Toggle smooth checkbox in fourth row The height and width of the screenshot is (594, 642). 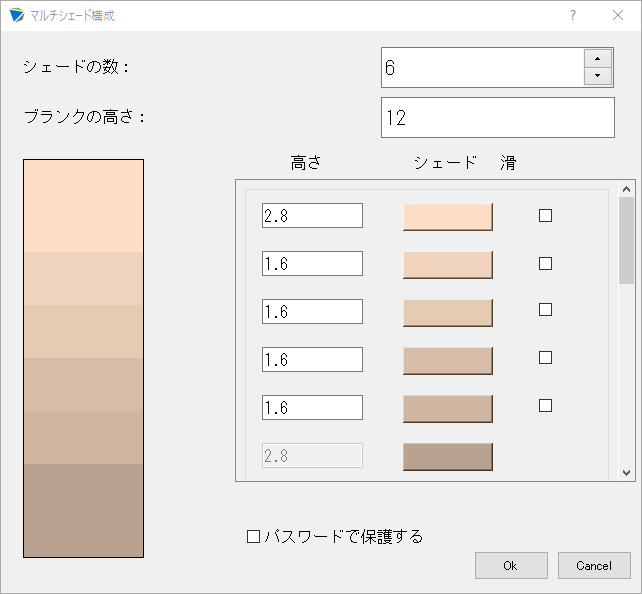(x=545, y=357)
